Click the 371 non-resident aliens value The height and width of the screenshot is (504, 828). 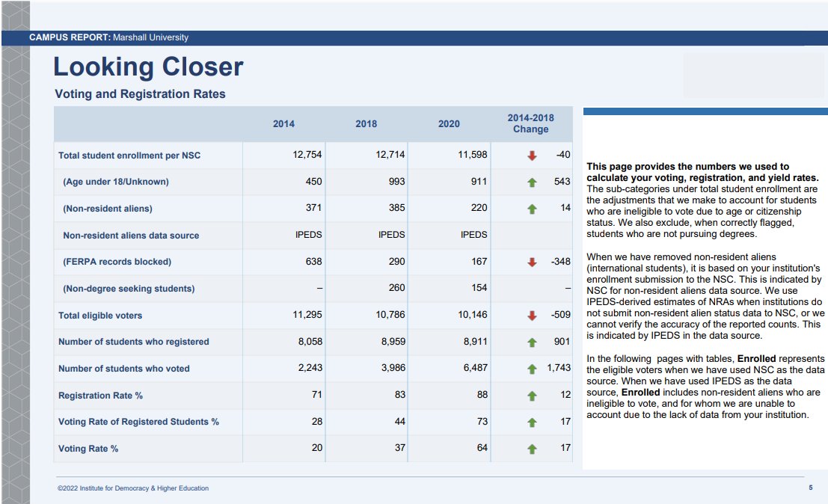(313, 208)
